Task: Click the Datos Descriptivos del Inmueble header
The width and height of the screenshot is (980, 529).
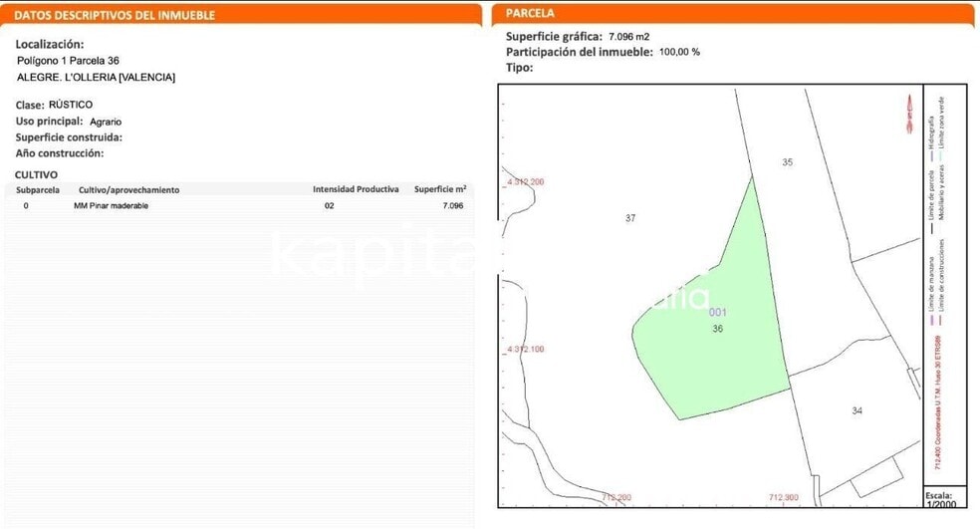Action: [x=115, y=15]
